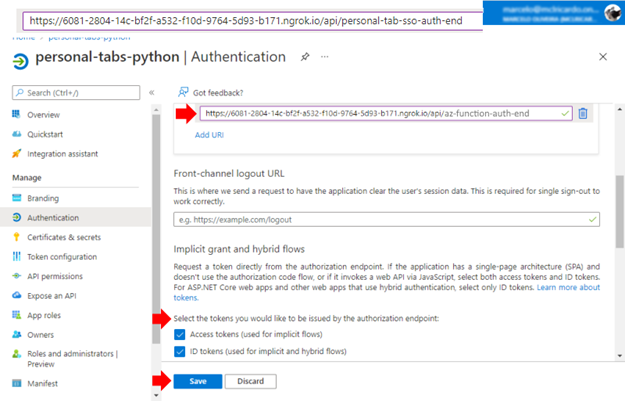This screenshot has width=625, height=401.
Task: Toggle Access tokens checkbox
Action: pos(180,334)
